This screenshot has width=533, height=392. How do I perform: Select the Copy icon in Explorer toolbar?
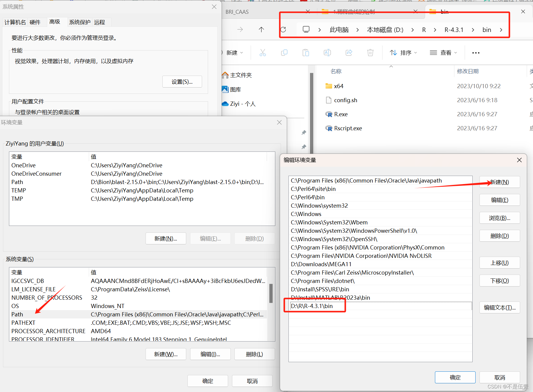click(284, 53)
